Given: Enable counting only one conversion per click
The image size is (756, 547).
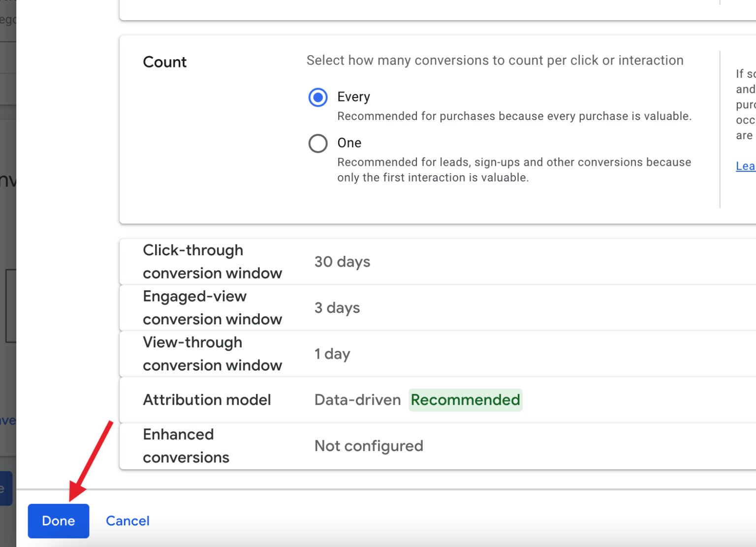Looking at the screenshot, I should (x=318, y=143).
